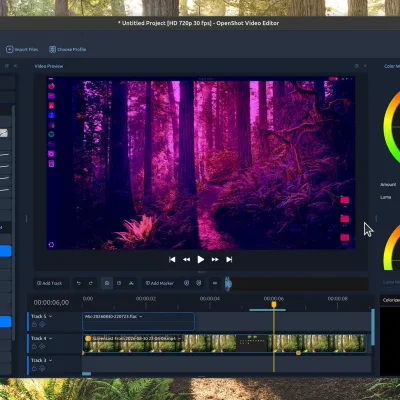
Task: Open Track 5 dropdown menu
Action: tap(51, 316)
